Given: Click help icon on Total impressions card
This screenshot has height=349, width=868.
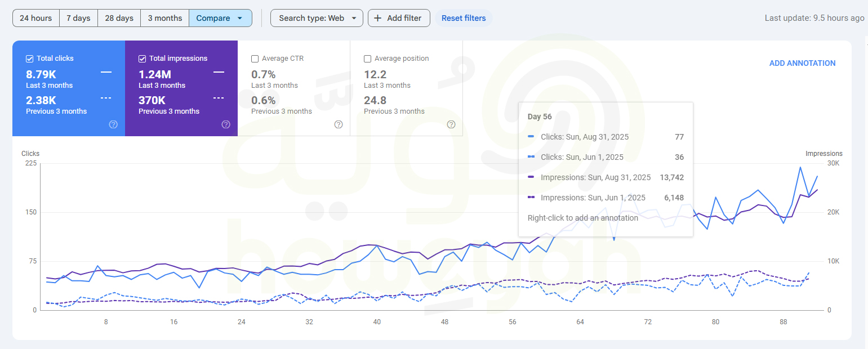Looking at the screenshot, I should tap(226, 124).
